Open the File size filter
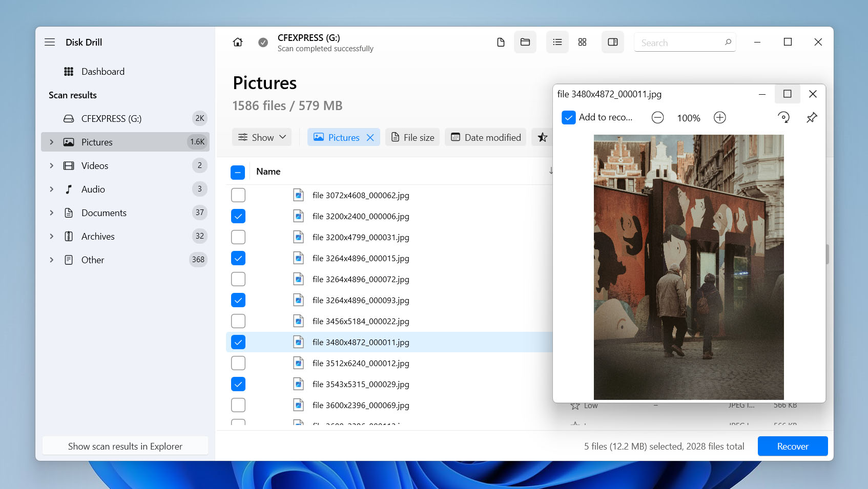This screenshot has height=489, width=868. point(412,137)
